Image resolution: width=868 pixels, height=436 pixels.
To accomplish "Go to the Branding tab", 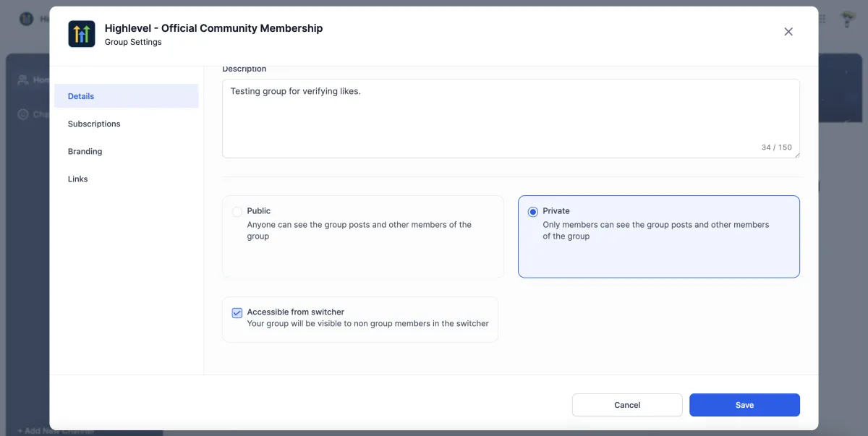I will pos(85,151).
